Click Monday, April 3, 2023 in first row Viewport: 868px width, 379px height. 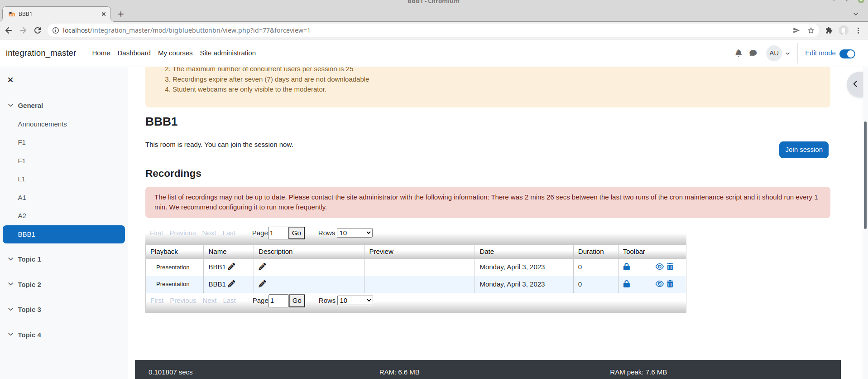512,267
